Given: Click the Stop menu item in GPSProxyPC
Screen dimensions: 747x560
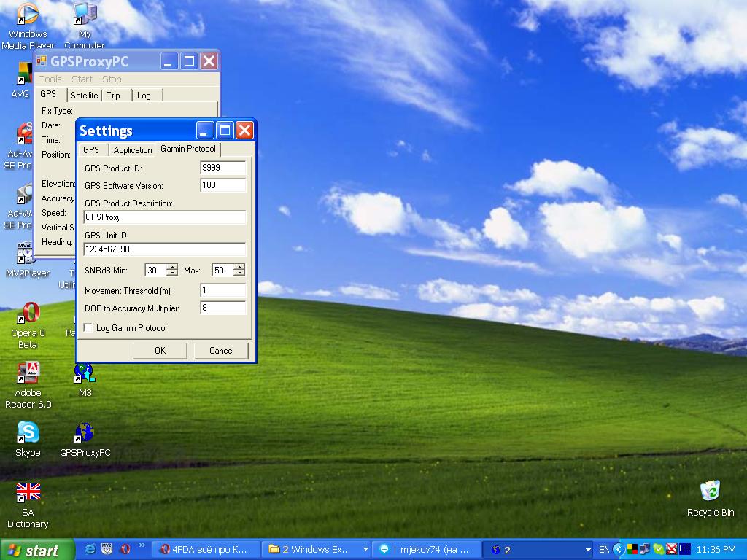Looking at the screenshot, I should (112, 79).
